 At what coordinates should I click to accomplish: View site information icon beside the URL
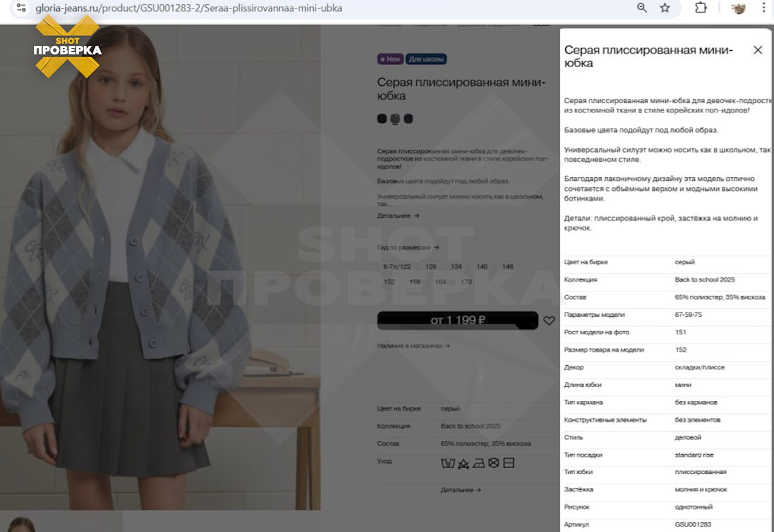(x=21, y=8)
